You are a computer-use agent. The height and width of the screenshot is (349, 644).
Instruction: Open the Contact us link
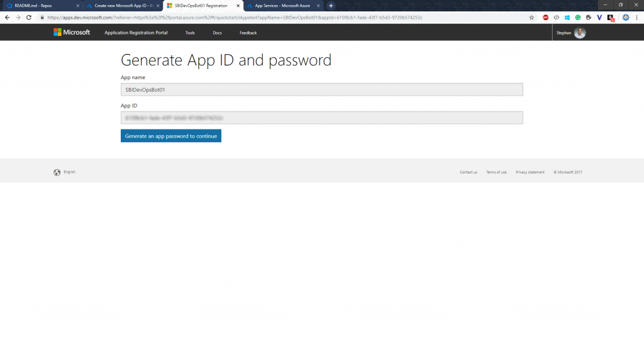[468, 172]
